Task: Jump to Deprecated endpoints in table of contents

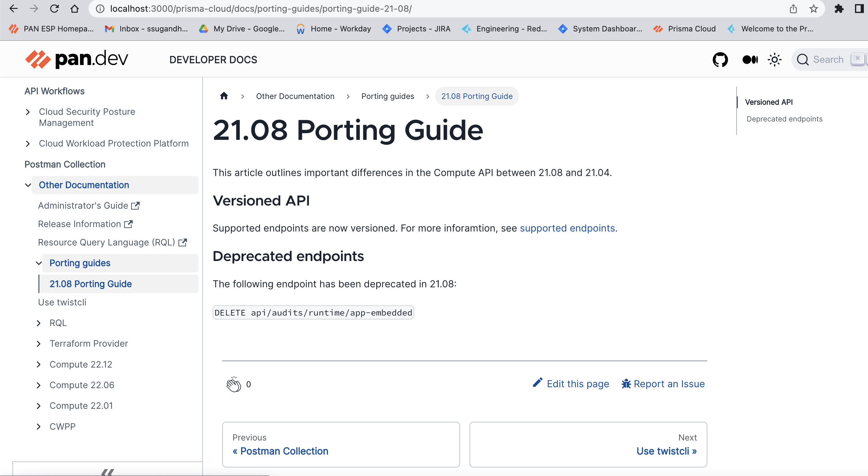Action: [784, 119]
